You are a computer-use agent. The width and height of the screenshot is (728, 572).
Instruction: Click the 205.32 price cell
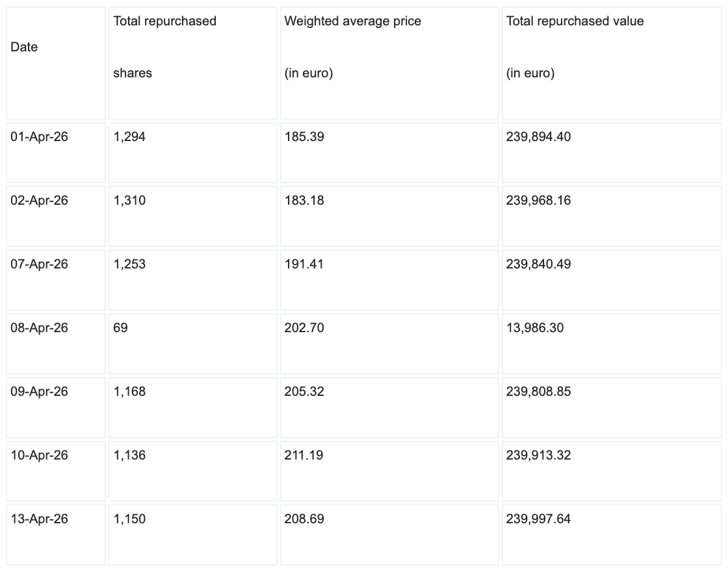tap(389, 407)
